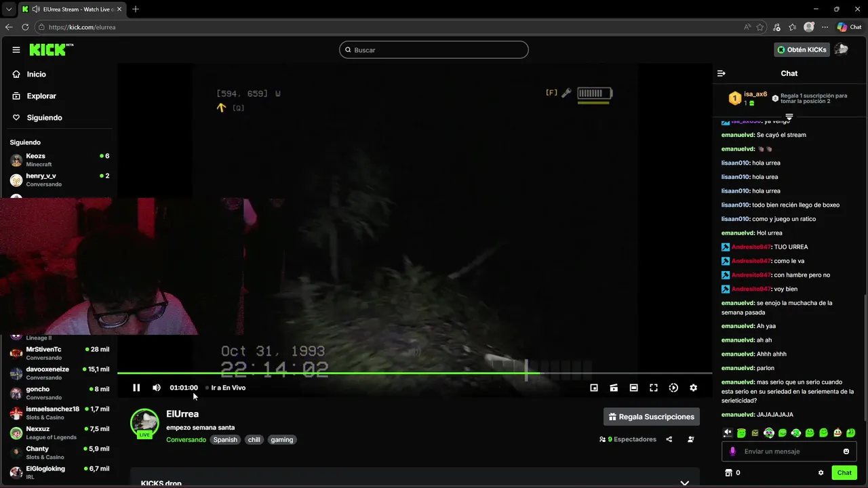Select the Spanish tag

click(x=225, y=440)
